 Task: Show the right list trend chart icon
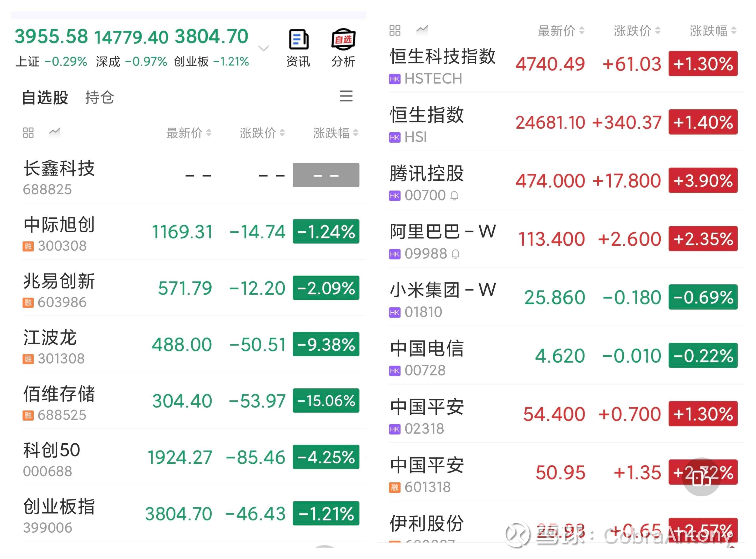(422, 30)
